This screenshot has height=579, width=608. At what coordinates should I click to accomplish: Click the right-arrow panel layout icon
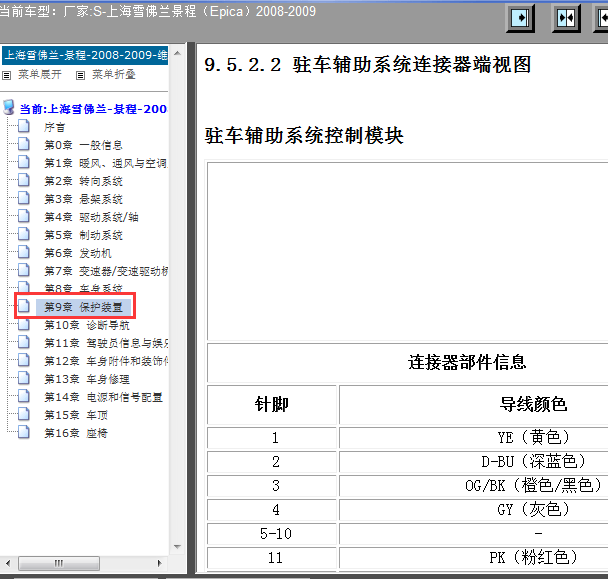point(520,18)
